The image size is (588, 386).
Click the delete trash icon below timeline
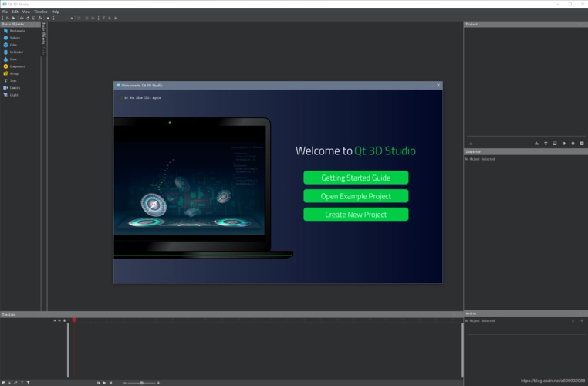click(x=10, y=383)
